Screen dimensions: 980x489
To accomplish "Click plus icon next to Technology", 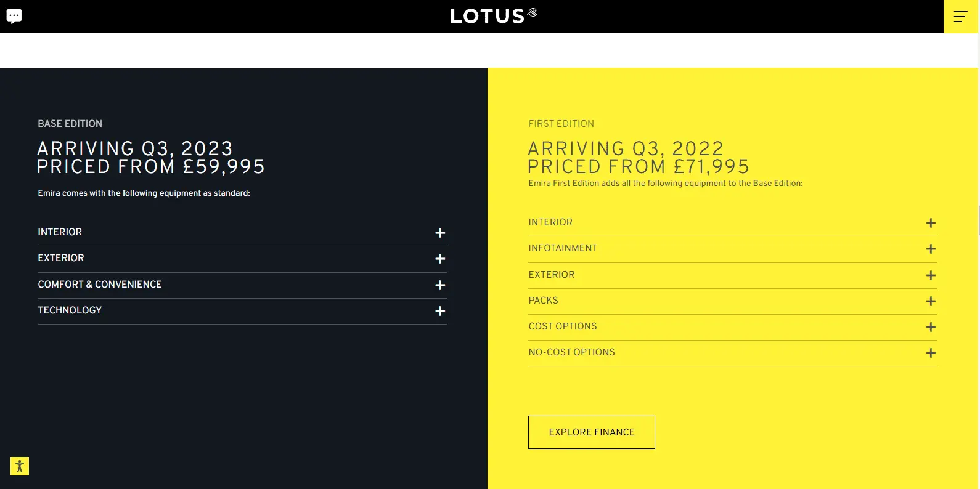I will point(440,311).
